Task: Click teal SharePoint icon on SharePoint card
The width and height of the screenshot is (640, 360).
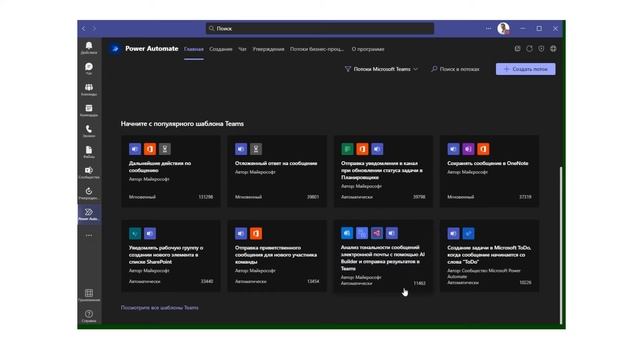Action: 135,233
